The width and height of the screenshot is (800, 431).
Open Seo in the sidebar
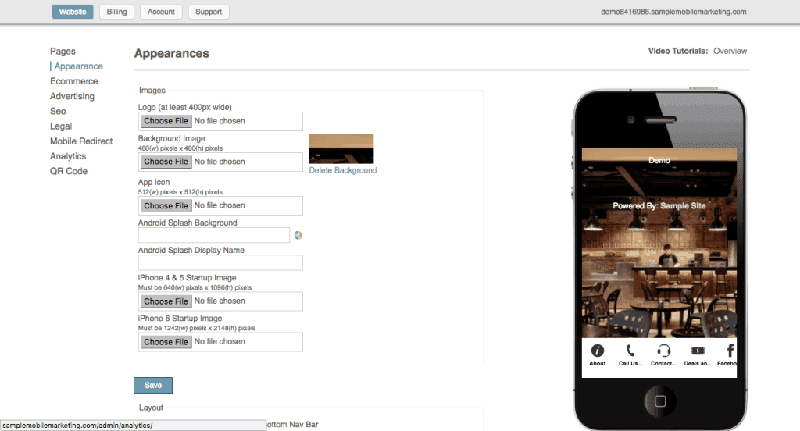pyautogui.click(x=58, y=111)
